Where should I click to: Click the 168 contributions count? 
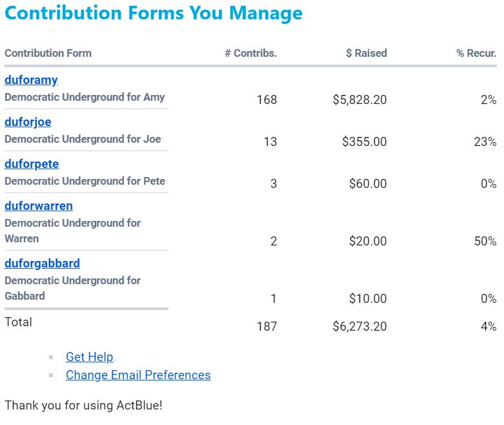coord(266,100)
